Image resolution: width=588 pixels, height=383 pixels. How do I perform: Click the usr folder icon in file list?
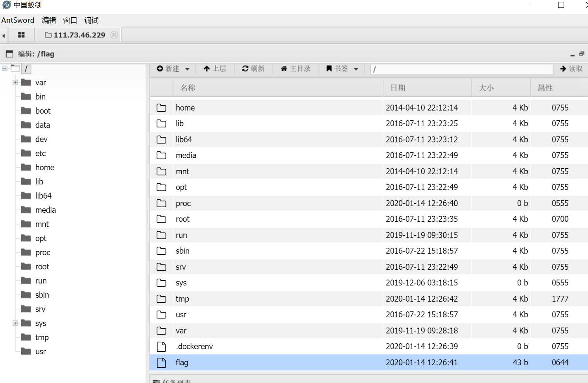tap(161, 315)
